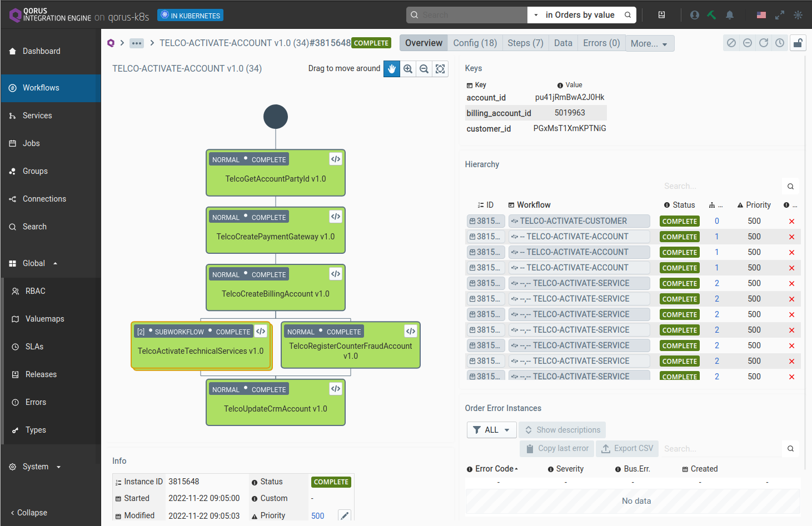The image size is (812, 526).
Task: Toggle fullscreen mode icon
Action: click(x=780, y=15)
